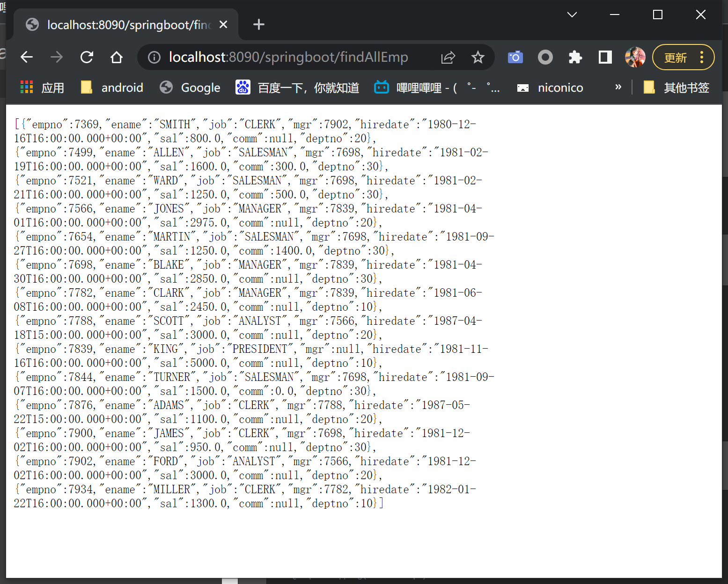Click the sal 5000.0 value

210,363
